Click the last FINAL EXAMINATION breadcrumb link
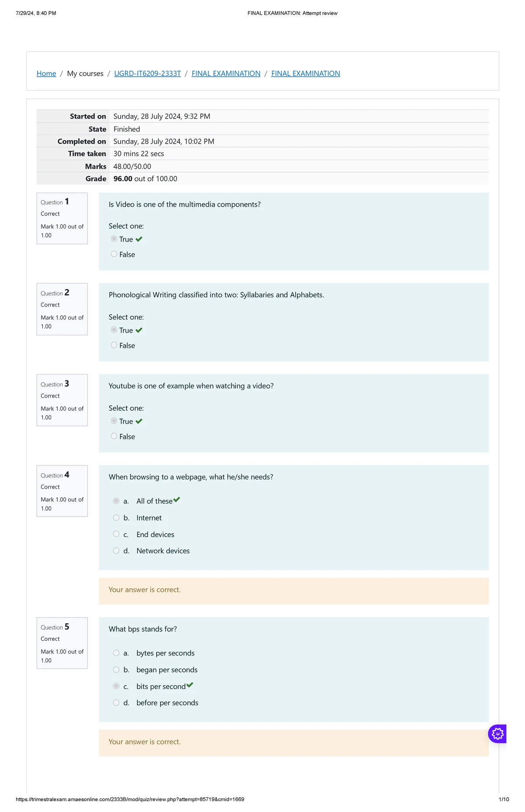 tap(305, 74)
